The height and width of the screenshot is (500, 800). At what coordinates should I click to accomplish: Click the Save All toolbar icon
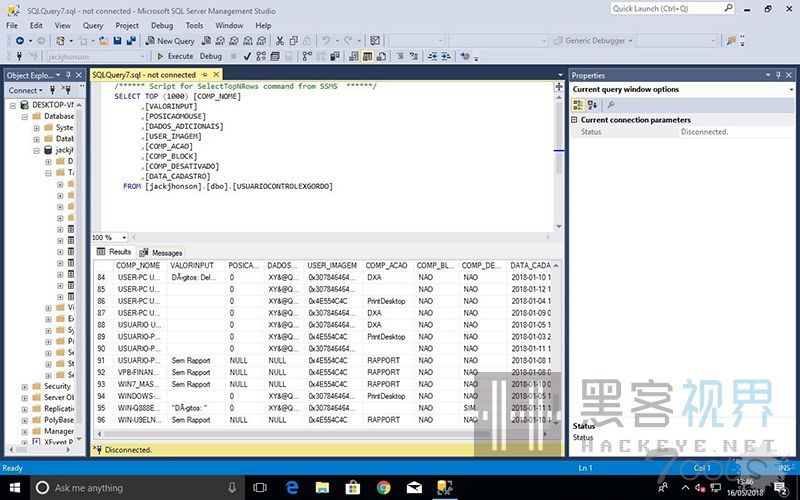click(132, 41)
